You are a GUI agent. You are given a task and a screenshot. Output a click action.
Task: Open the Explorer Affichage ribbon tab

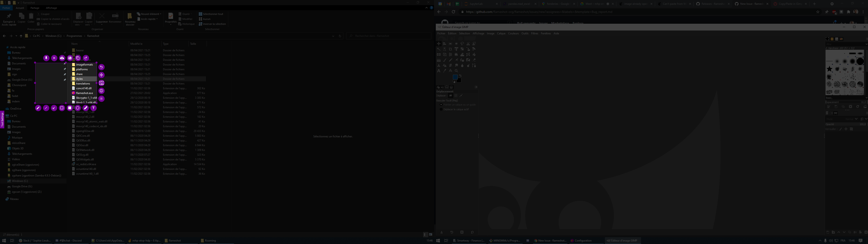[x=51, y=8]
